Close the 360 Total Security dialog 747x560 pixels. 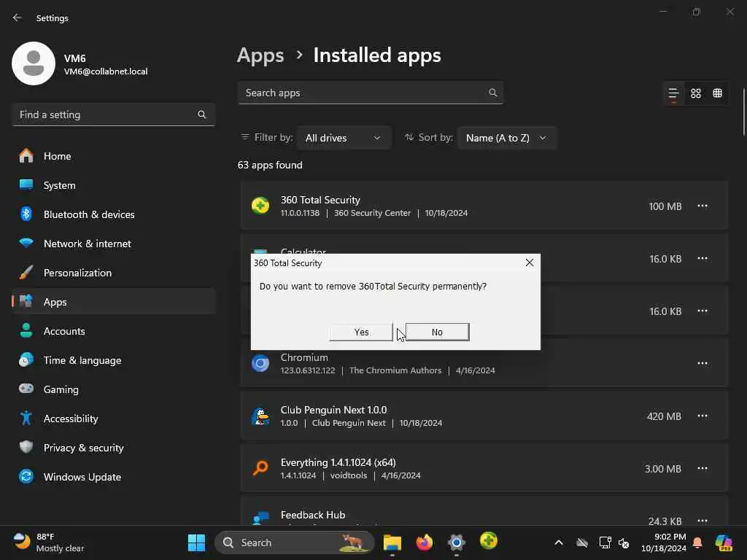click(530, 262)
